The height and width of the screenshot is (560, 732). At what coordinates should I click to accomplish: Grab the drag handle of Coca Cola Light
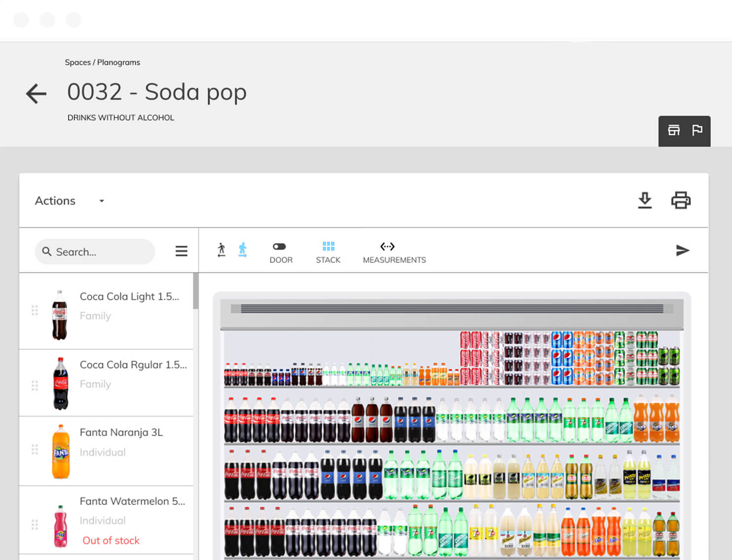tap(35, 310)
